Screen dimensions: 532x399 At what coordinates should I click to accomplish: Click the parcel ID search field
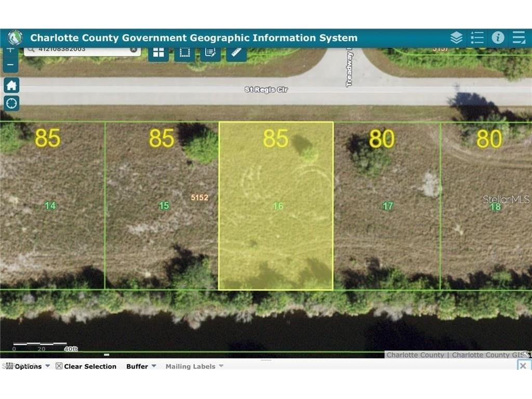pyautogui.click(x=78, y=50)
